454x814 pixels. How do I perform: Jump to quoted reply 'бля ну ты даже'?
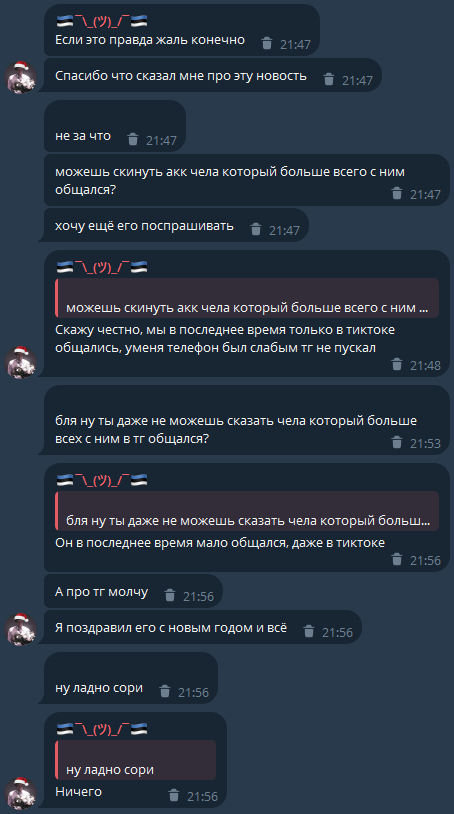pyautogui.click(x=247, y=511)
